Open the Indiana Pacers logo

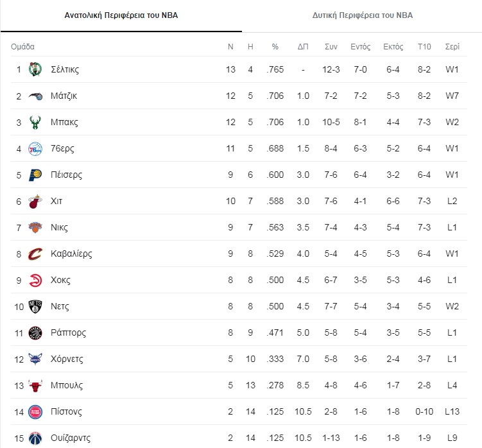35,175
